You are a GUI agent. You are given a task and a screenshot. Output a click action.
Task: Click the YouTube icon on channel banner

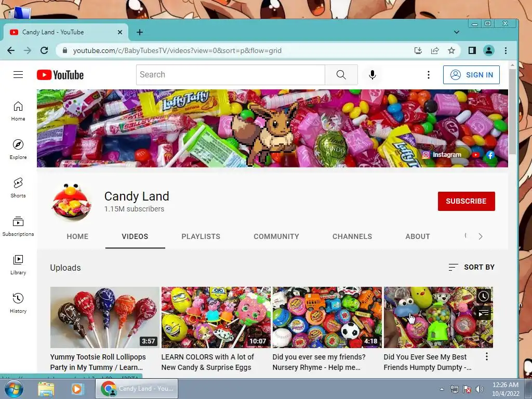(476, 155)
